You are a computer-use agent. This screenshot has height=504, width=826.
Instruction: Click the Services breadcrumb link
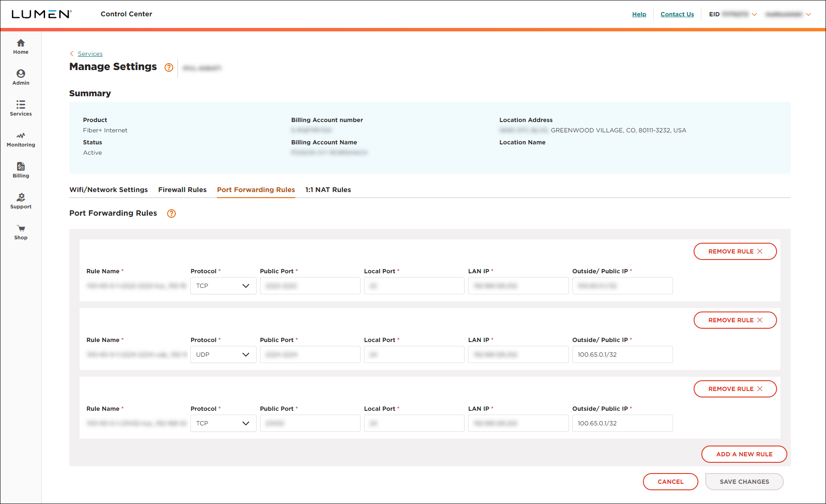(x=90, y=53)
